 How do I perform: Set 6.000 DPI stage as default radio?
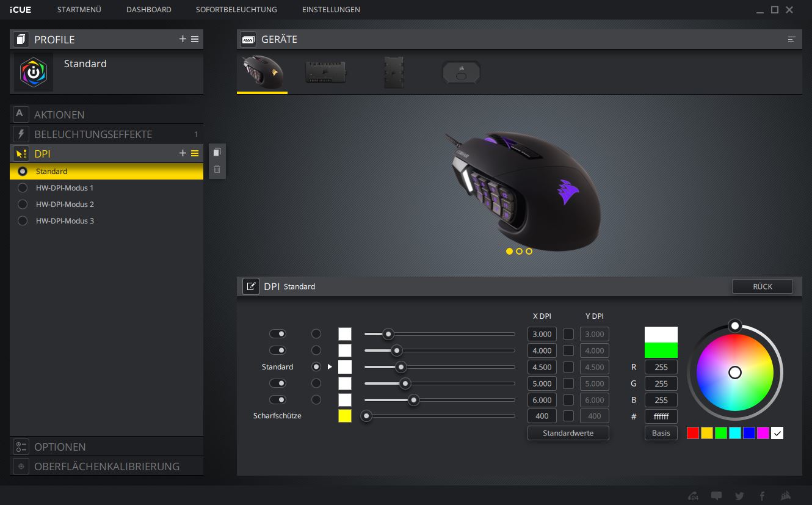click(316, 400)
